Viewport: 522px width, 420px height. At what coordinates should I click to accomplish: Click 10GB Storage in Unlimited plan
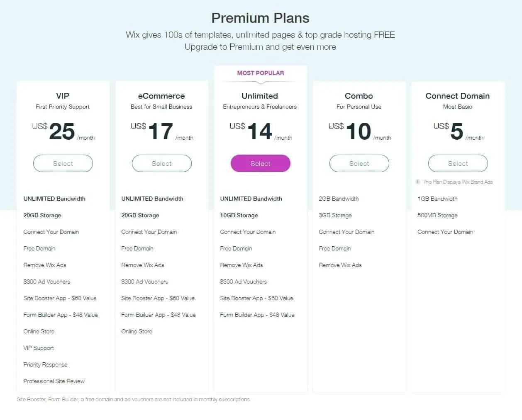tap(239, 215)
